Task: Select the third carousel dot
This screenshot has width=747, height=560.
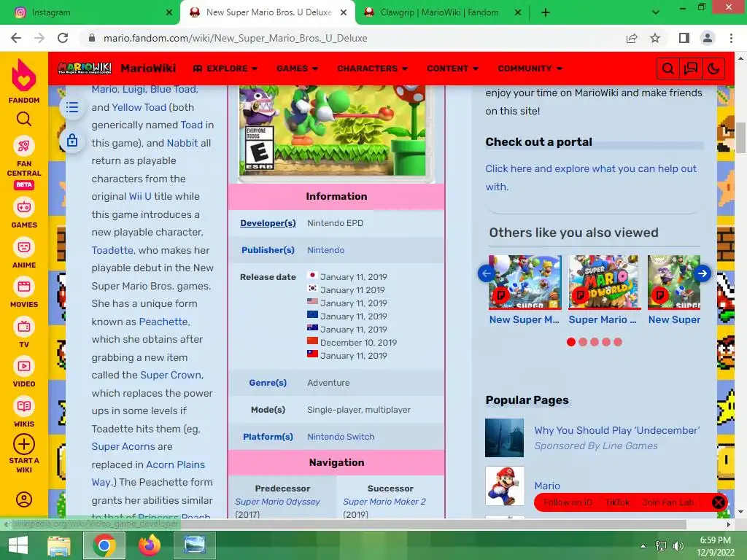Action: 595,342
